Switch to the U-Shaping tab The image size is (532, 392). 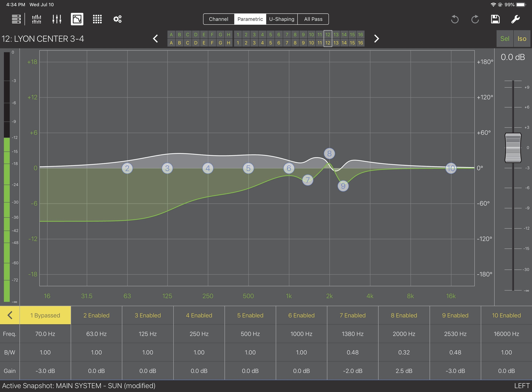pos(282,19)
